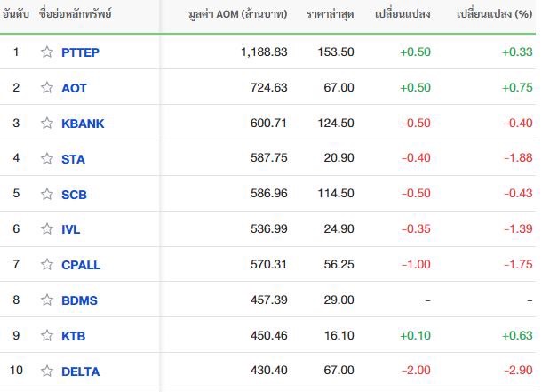Mark STA as favorite with star icon
This screenshot has width=550, height=392.
(47, 158)
